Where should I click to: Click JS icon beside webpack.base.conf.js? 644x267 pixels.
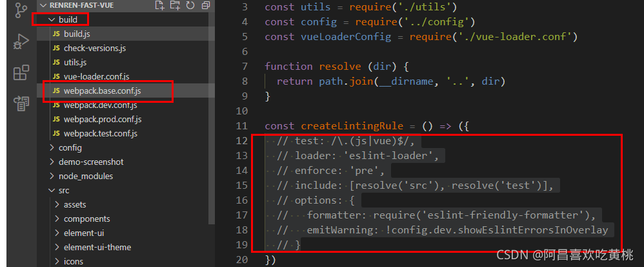(x=56, y=91)
